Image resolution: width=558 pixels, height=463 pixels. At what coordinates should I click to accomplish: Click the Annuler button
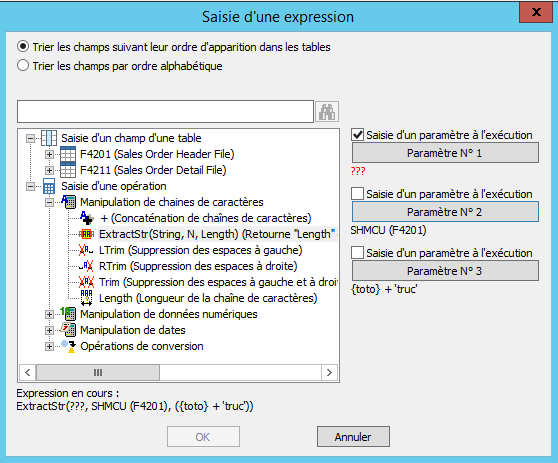353,437
